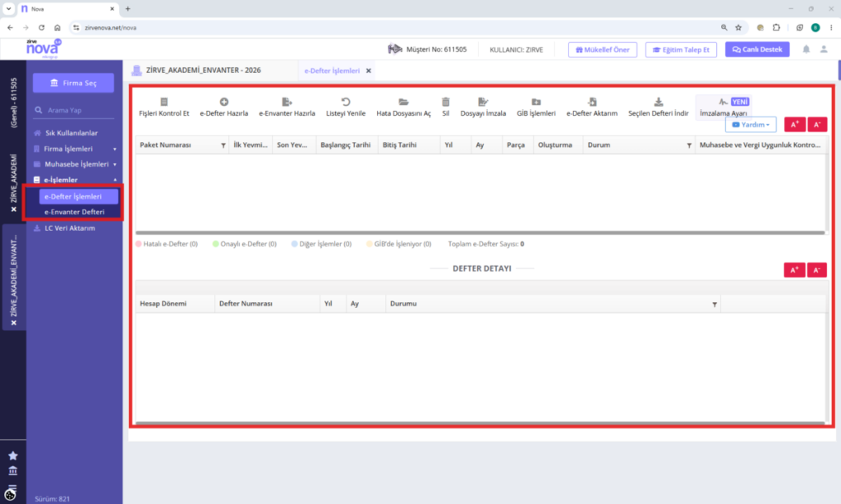Click Defter Numarası column header
The height and width of the screenshot is (504, 841).
tap(267, 304)
